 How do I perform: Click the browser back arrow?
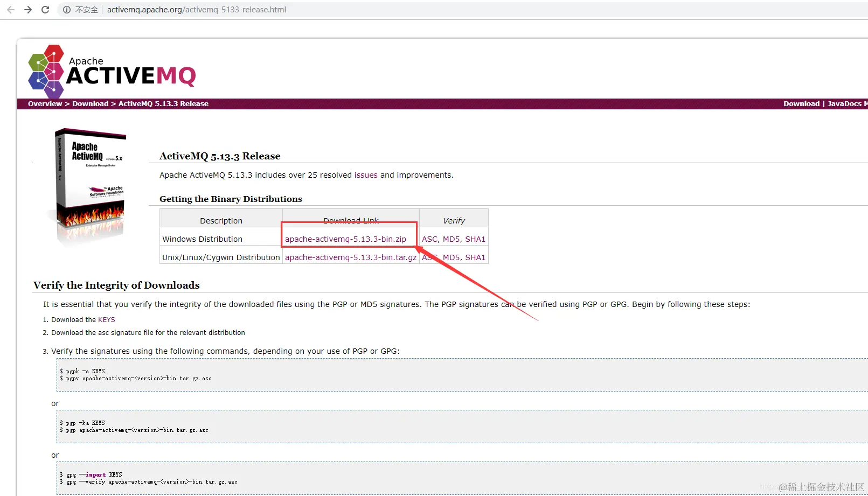pos(11,10)
